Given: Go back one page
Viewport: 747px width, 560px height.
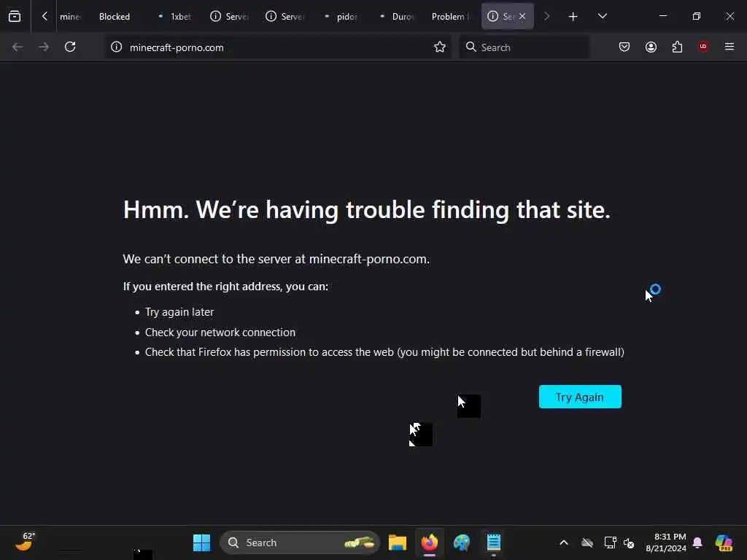Looking at the screenshot, I should click(18, 47).
